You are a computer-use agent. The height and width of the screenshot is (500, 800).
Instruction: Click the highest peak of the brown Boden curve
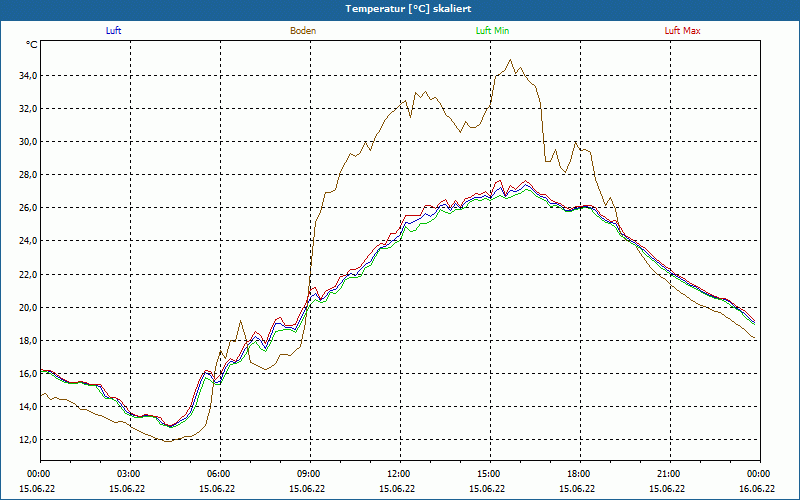(x=510, y=60)
